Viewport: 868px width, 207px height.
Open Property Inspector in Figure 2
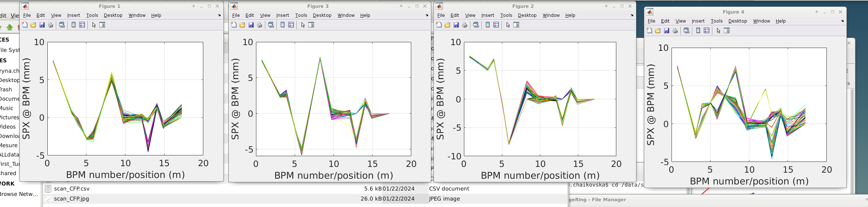coord(517,25)
